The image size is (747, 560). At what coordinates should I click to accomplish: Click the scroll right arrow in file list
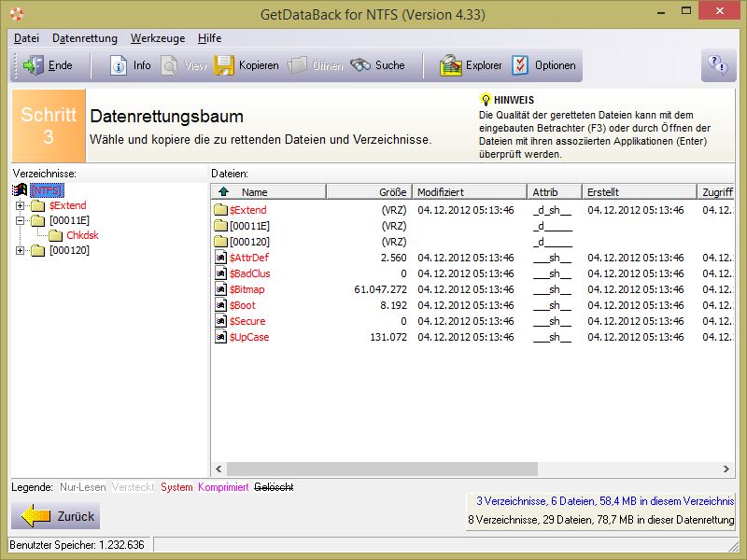(x=726, y=469)
